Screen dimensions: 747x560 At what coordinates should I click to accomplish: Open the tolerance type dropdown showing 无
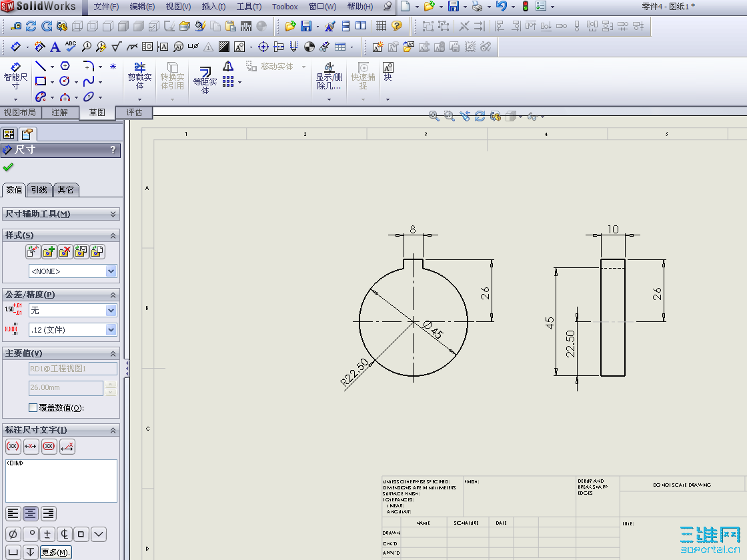pyautogui.click(x=111, y=311)
